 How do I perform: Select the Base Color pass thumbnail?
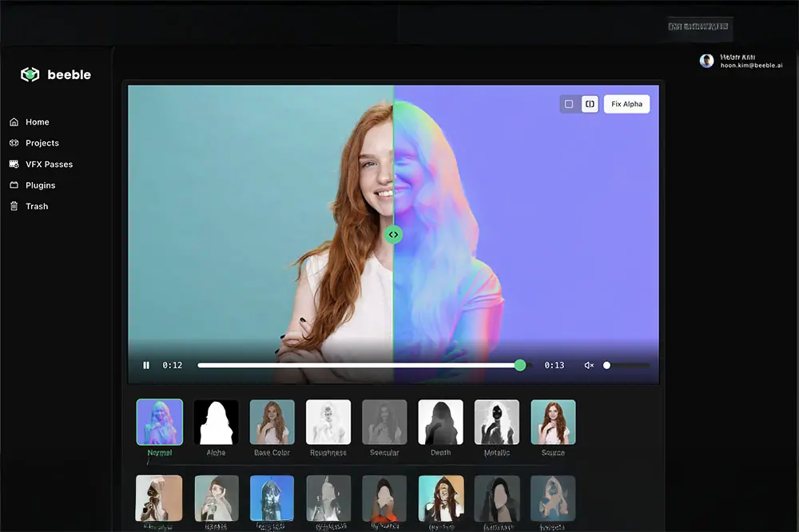[272, 422]
